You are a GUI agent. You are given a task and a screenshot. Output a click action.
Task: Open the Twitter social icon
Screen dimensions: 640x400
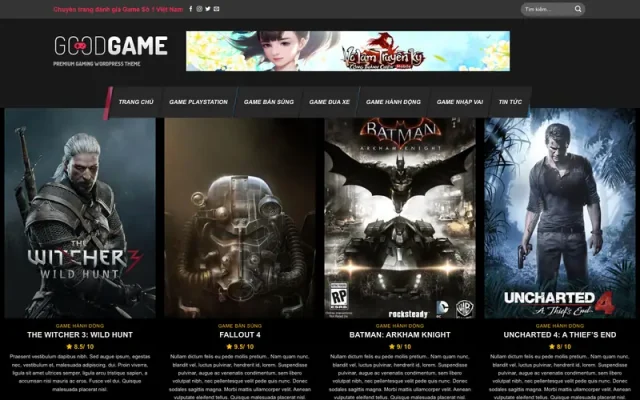(x=208, y=9)
